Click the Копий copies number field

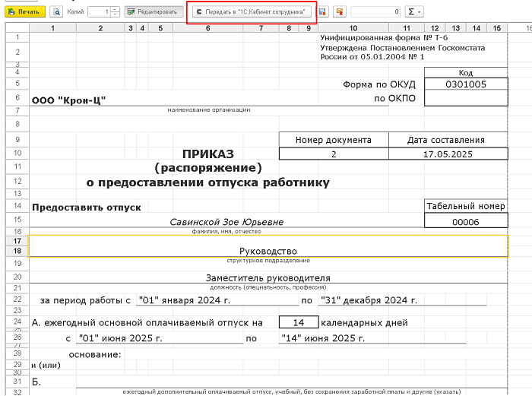(98, 12)
